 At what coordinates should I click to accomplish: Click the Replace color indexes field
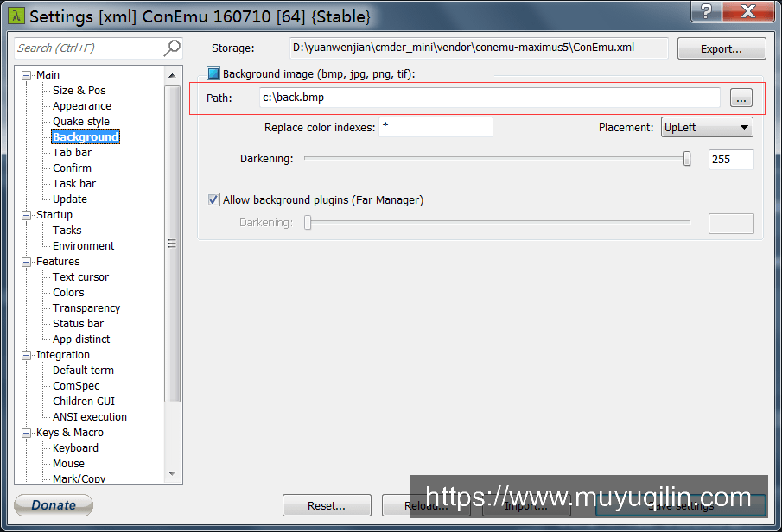click(x=436, y=127)
